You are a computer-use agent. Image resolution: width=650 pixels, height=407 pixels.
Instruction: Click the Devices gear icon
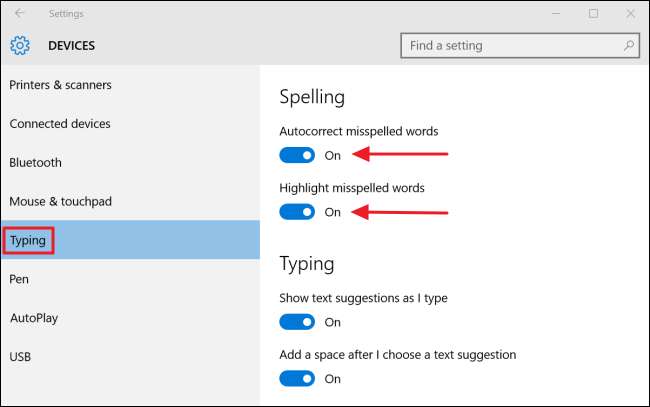[21, 45]
